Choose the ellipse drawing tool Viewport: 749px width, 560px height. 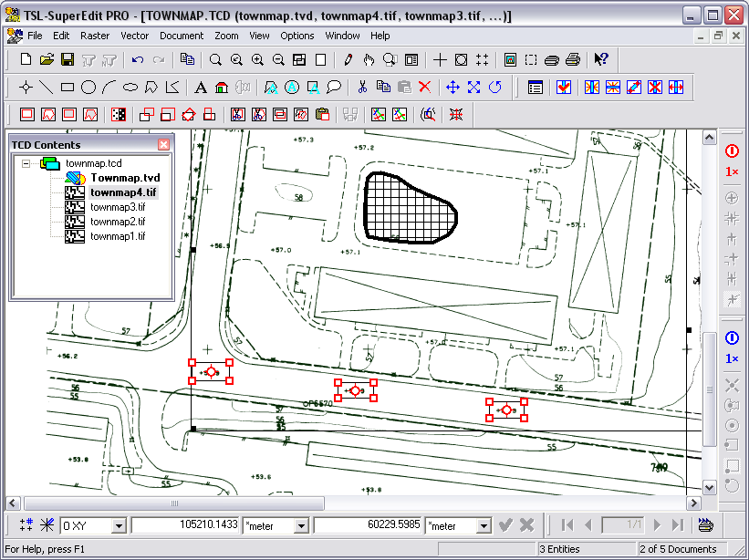(x=130, y=88)
